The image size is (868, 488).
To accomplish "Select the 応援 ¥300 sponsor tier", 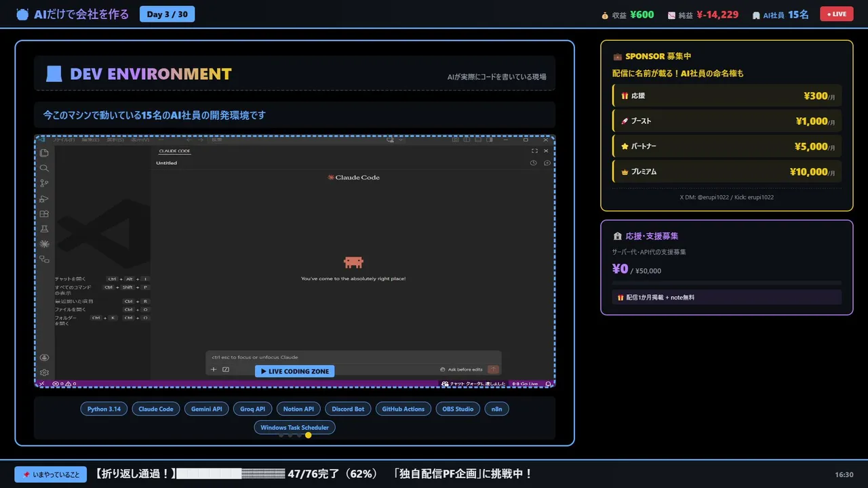I will [726, 96].
